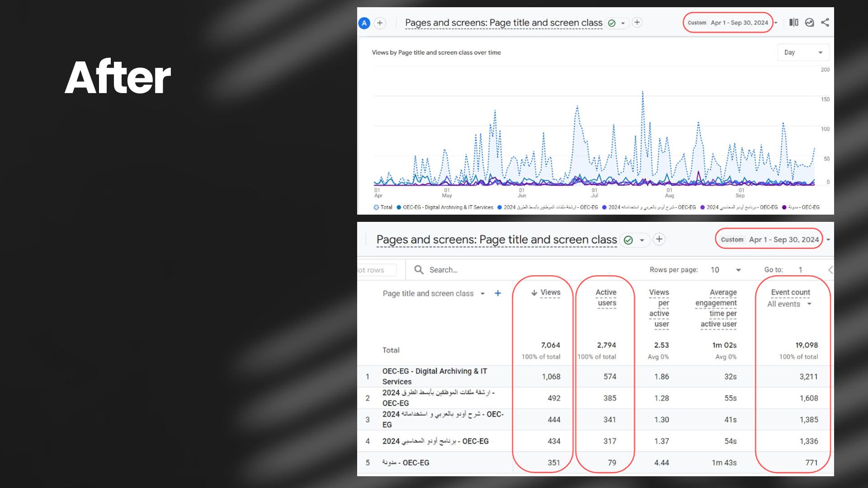Click the search magnifier icon in the table
This screenshot has height=488, width=868.
pyautogui.click(x=419, y=270)
